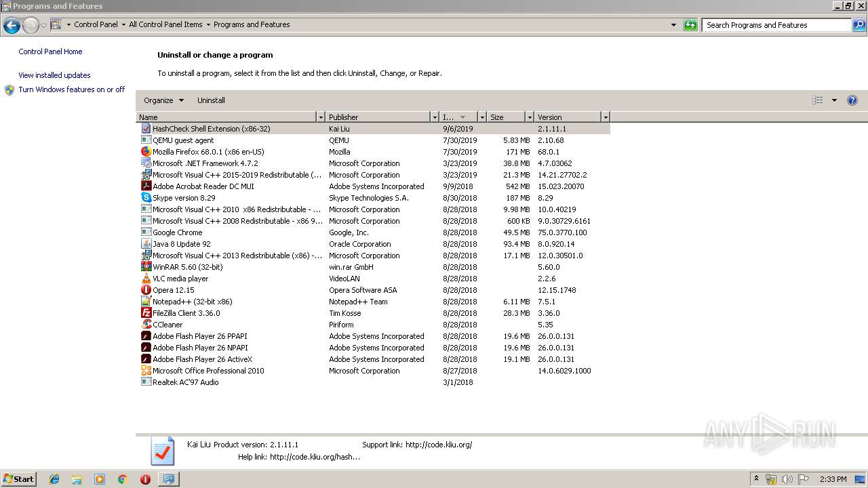Click the Adobe Acrobat Reader DC icon
This screenshot has width=868, height=488.
click(x=146, y=186)
